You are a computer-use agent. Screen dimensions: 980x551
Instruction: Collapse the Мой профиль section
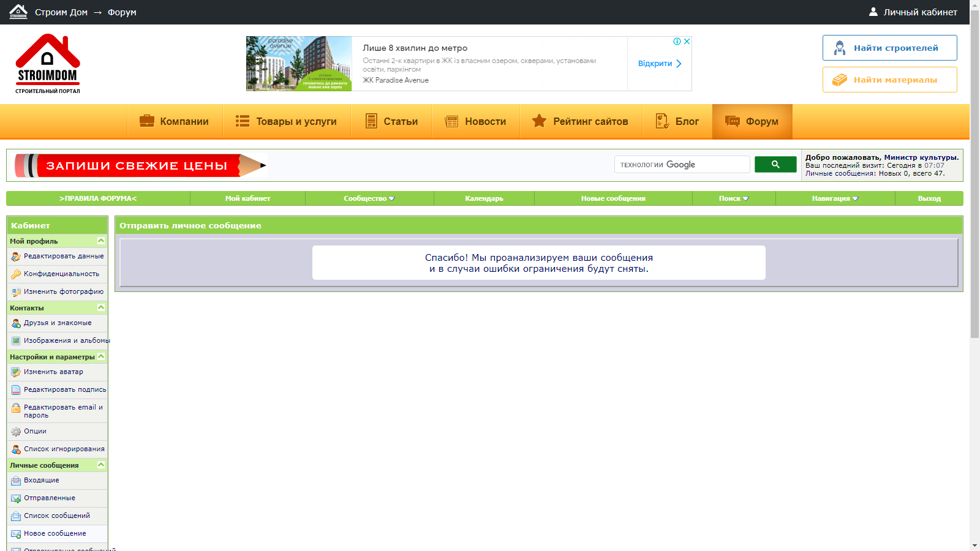(x=100, y=241)
